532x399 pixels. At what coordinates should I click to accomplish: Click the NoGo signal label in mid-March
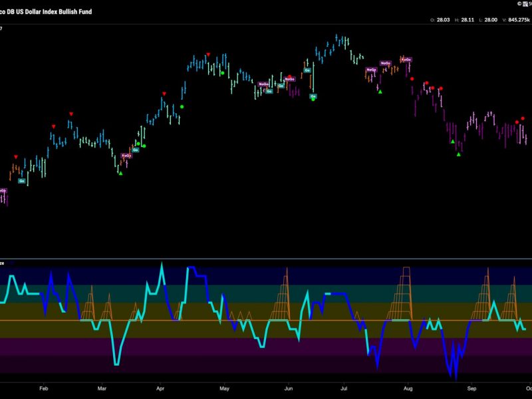[x=126, y=156]
